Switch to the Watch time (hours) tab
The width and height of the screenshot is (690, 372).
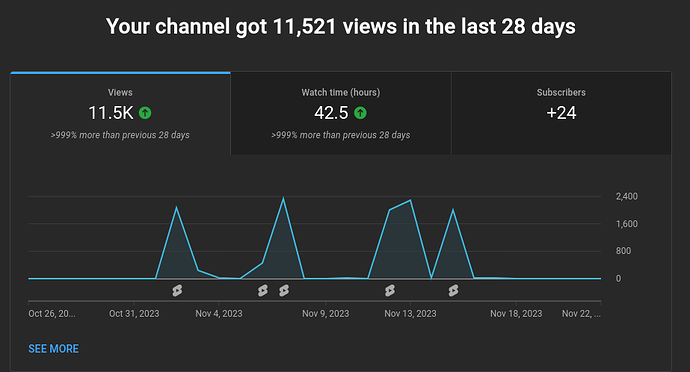coord(341,114)
